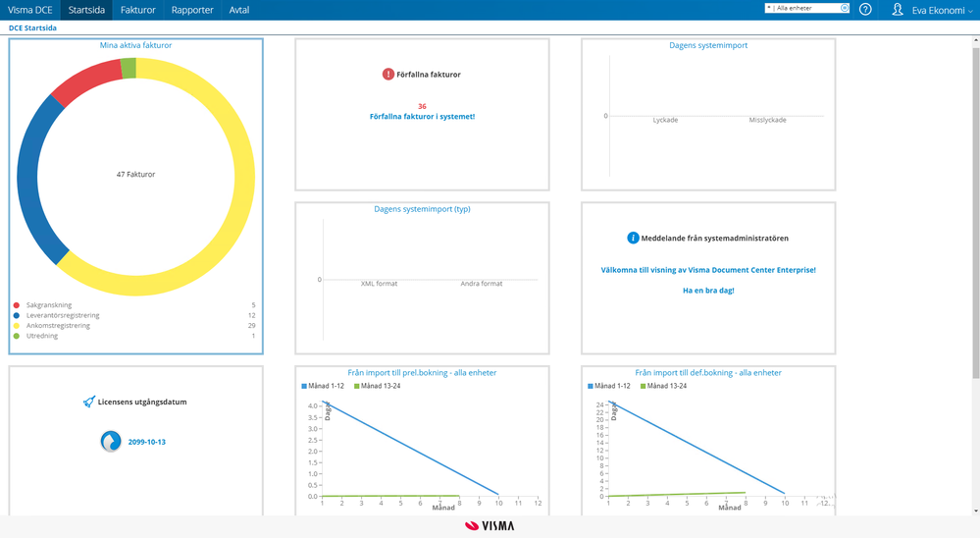Click the red overdue invoices alert icon
The height and width of the screenshot is (538, 980).
coord(388,74)
